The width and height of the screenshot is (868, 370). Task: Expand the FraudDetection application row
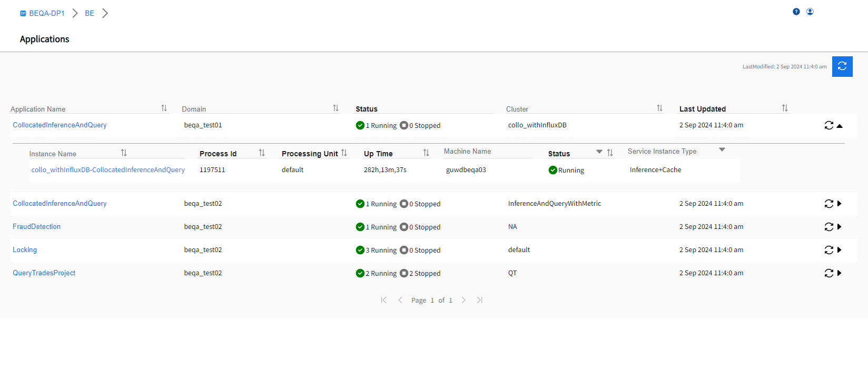(x=840, y=227)
